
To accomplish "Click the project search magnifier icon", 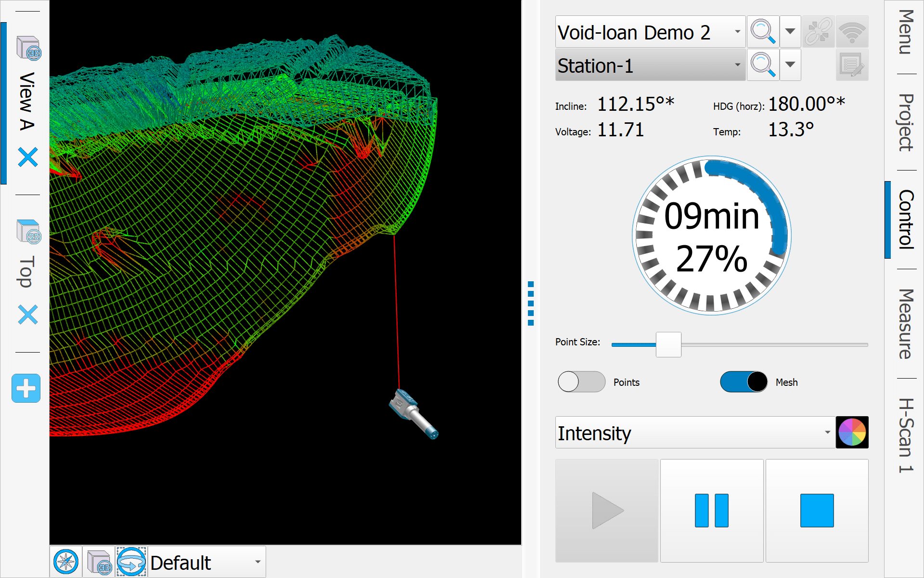I will coord(763,32).
